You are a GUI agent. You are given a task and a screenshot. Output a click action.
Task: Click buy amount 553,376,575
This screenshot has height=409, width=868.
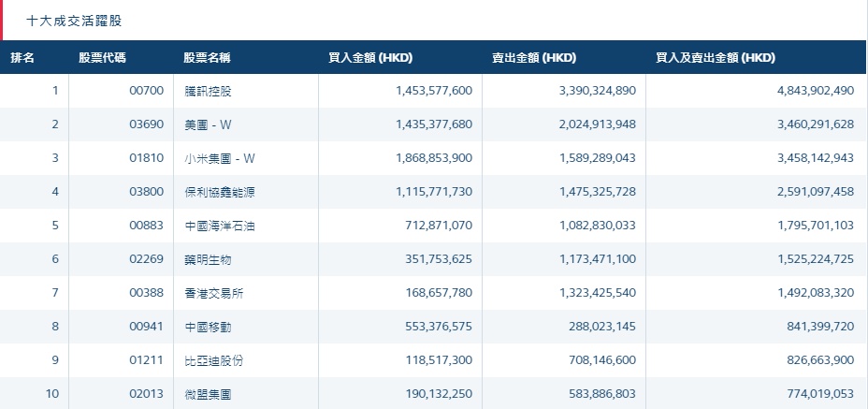pos(441,327)
